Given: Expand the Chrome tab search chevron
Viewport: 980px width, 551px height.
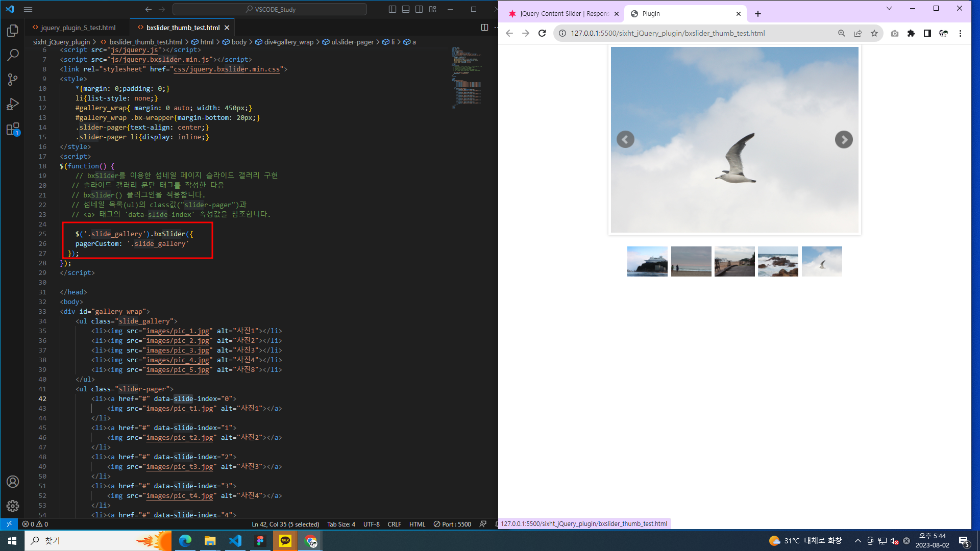Looking at the screenshot, I should click(x=889, y=8).
